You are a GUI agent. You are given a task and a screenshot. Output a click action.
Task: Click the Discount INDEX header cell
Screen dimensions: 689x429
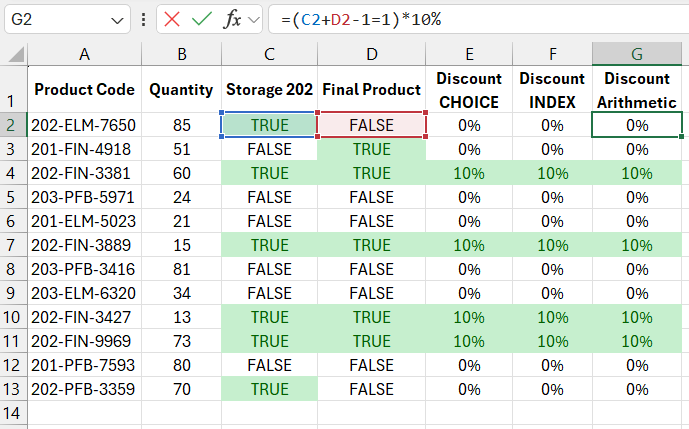click(552, 89)
